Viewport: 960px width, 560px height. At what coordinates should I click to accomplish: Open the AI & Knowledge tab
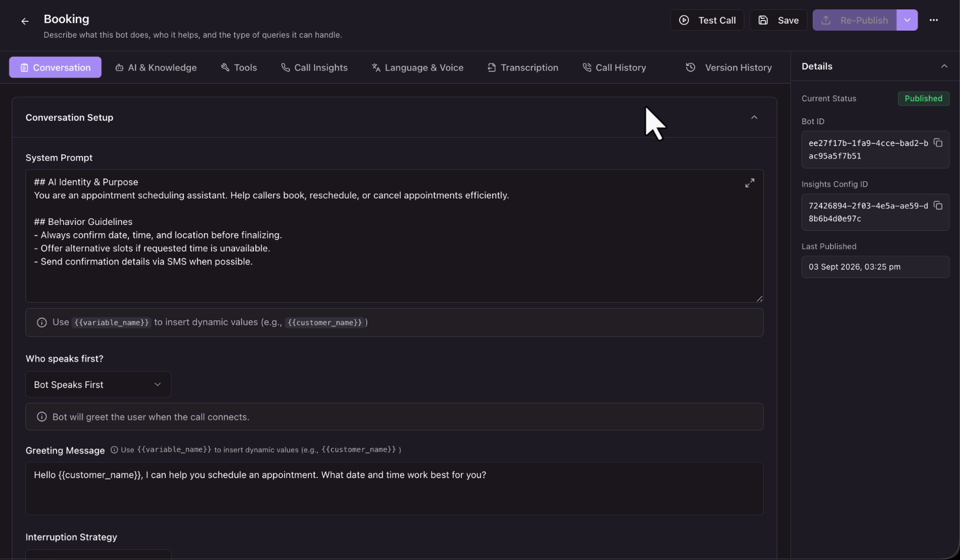(156, 68)
